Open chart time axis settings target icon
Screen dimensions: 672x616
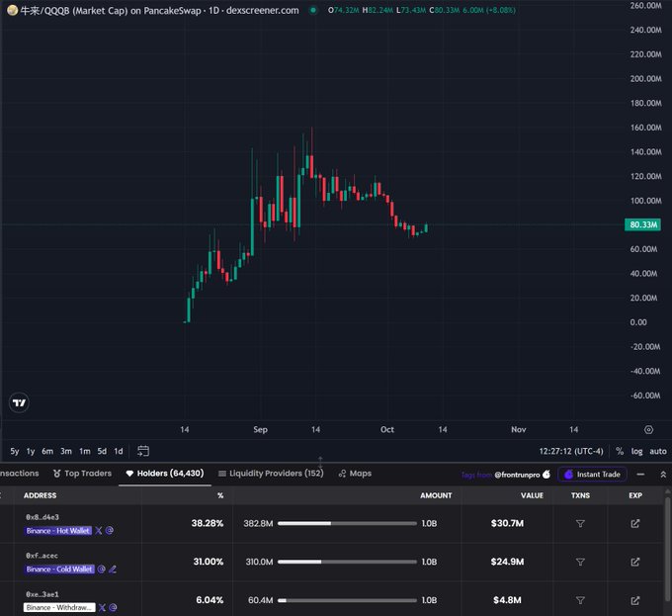point(649,429)
